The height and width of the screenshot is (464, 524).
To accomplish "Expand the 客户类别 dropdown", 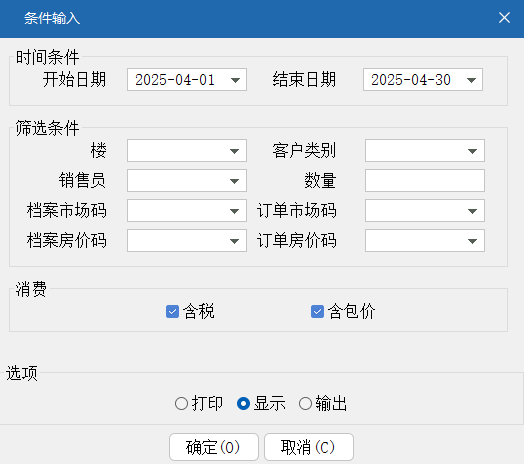I will [x=472, y=151].
